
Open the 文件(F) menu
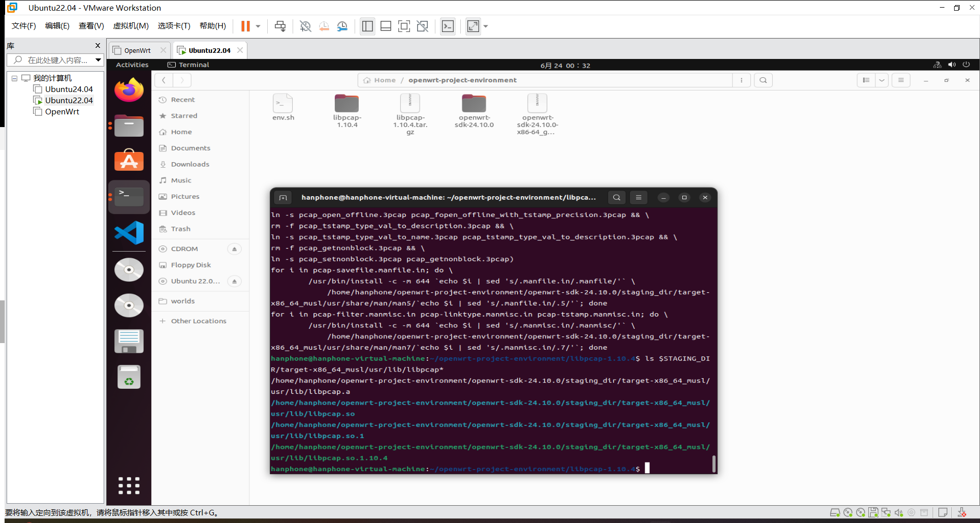tap(24, 26)
